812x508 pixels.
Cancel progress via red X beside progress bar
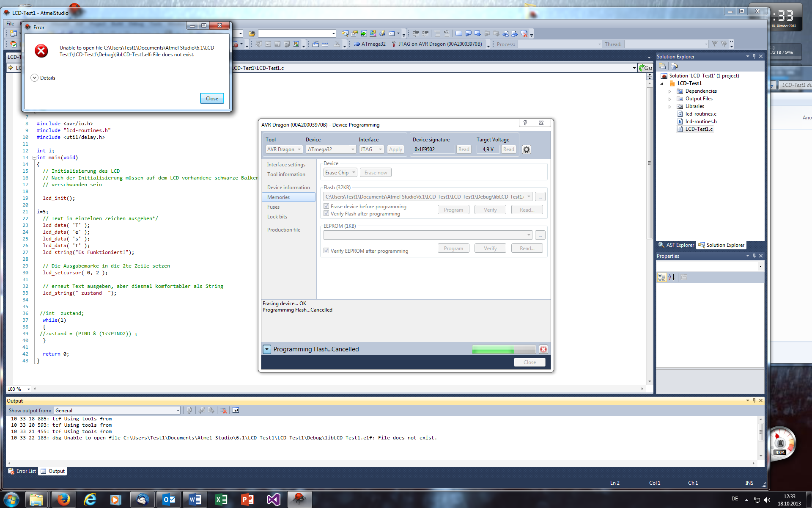[543, 349]
